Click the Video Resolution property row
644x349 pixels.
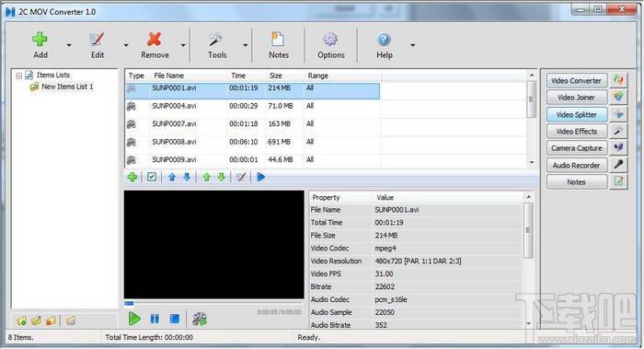point(416,261)
